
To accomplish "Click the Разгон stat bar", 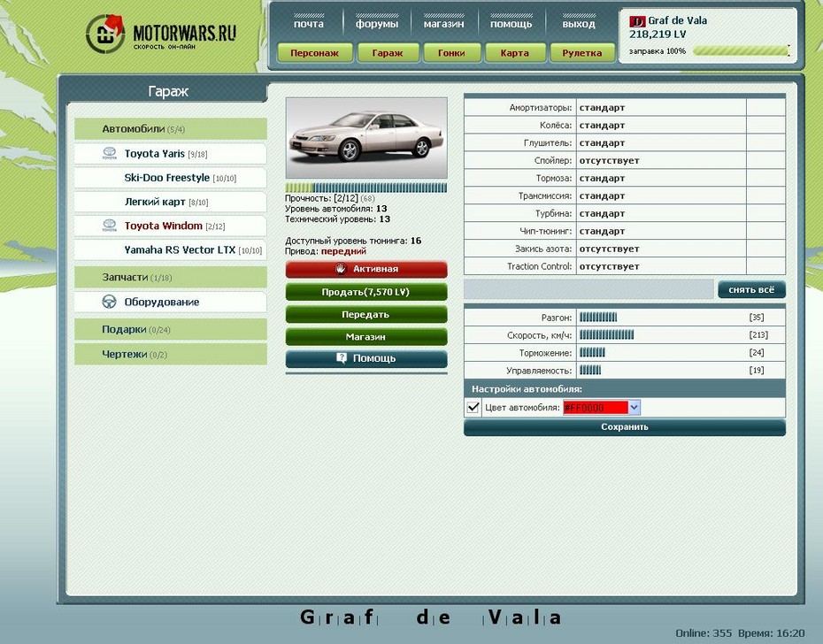I will point(598,317).
